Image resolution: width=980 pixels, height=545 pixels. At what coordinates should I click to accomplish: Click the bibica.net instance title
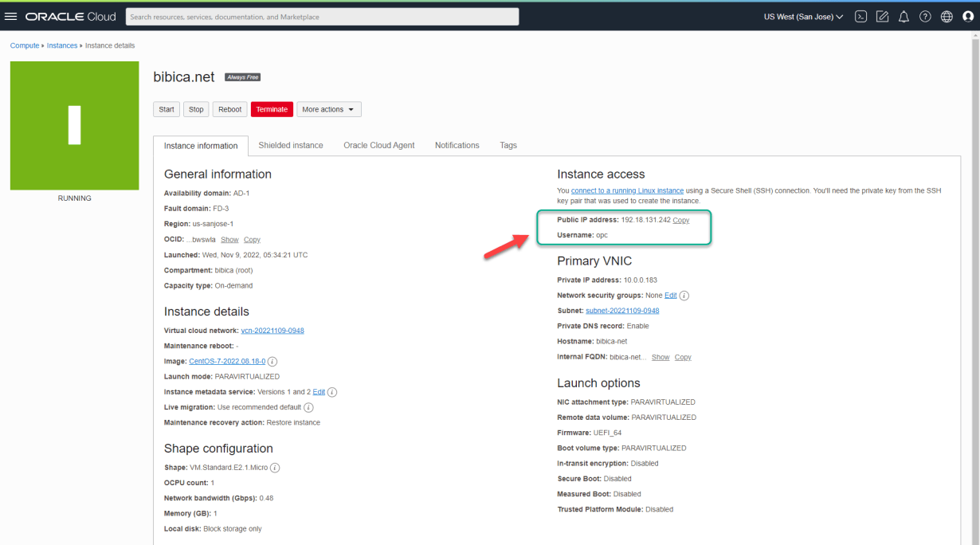coord(184,76)
